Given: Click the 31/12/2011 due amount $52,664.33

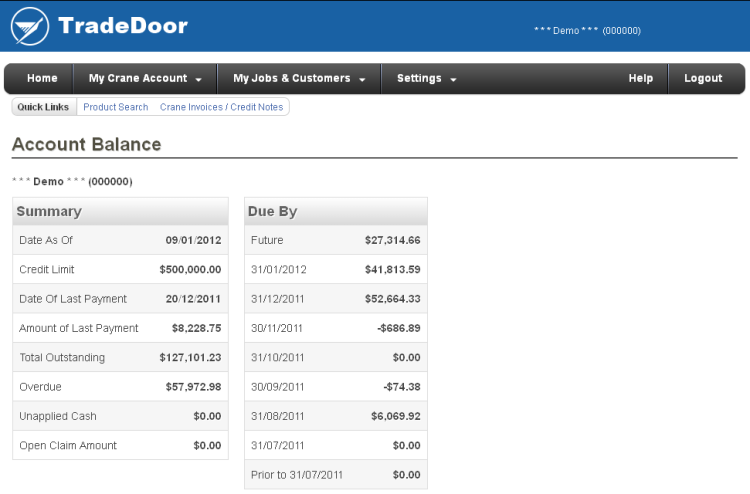Looking at the screenshot, I should [393, 299].
